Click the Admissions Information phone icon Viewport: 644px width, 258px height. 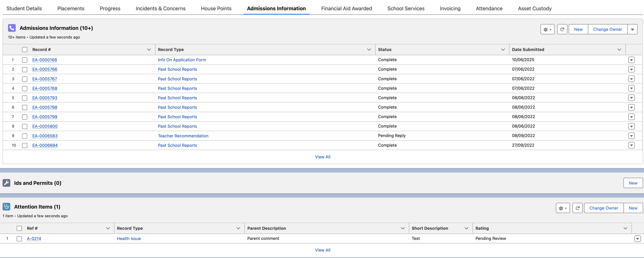click(12, 28)
